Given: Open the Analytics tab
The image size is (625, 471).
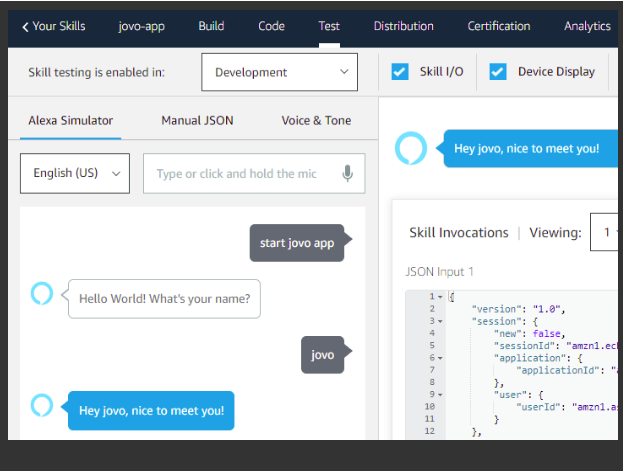Looking at the screenshot, I should point(587,26).
